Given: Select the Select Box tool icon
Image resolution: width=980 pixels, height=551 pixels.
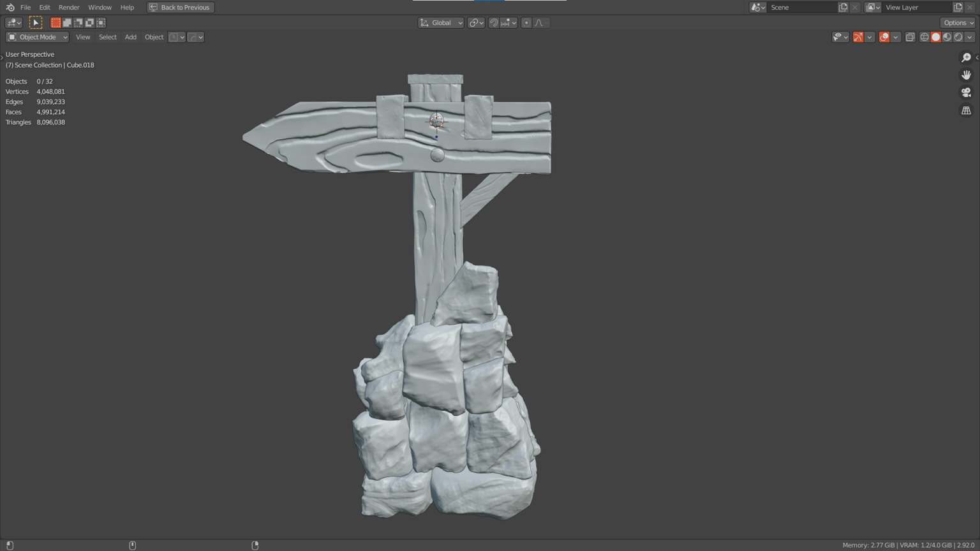Looking at the screenshot, I should coord(36,22).
